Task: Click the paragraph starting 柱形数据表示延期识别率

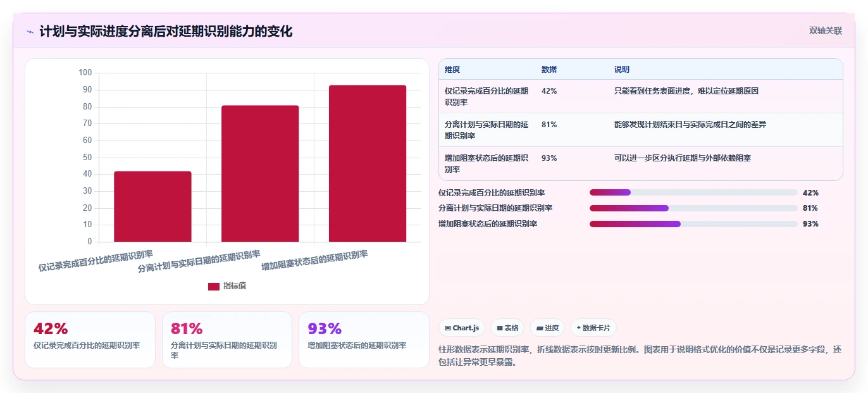Action: [x=640, y=356]
